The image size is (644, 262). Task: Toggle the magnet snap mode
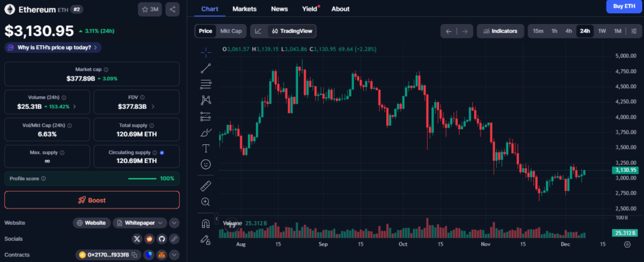[206, 224]
